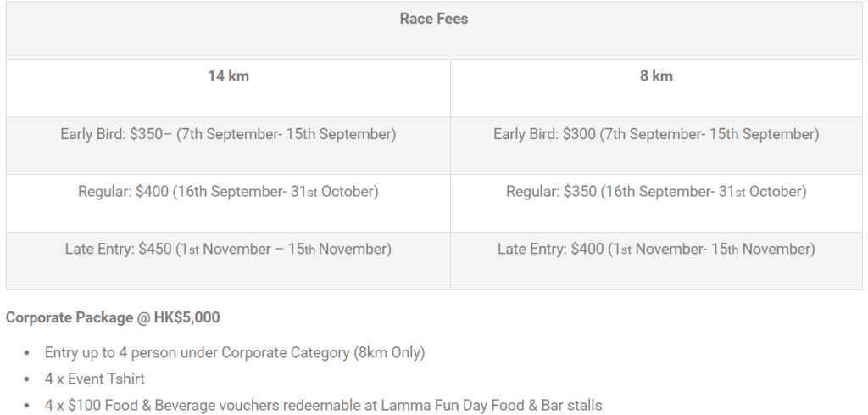Click the Corporate Package @ HK$5,000 heading
Viewport: 868px width, 415px height.
113,318
